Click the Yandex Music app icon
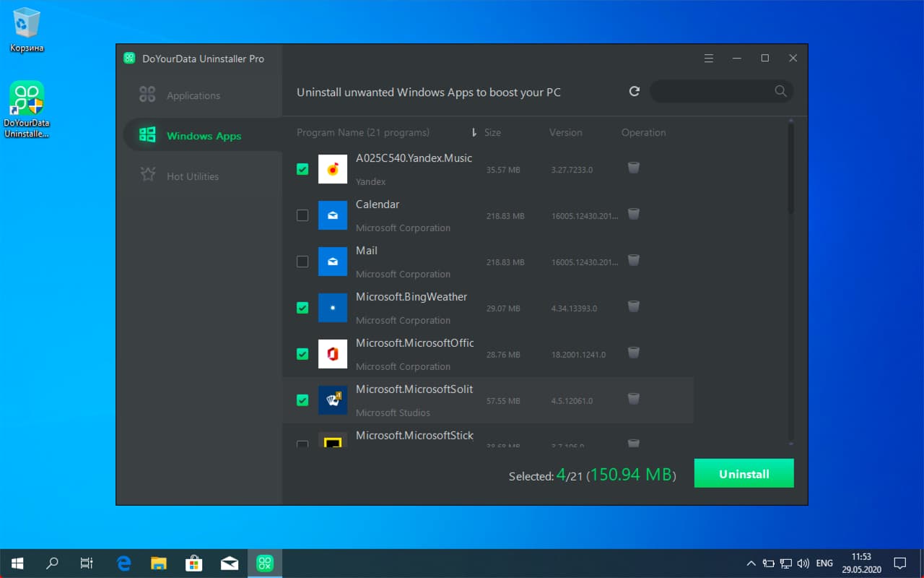 tap(333, 169)
